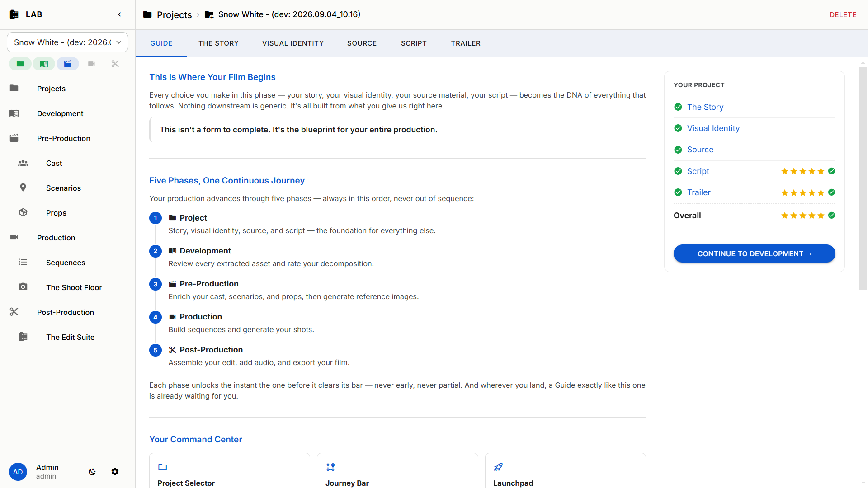Image resolution: width=868 pixels, height=488 pixels.
Task: Click The Shoot Floor camera icon
Action: tap(23, 287)
